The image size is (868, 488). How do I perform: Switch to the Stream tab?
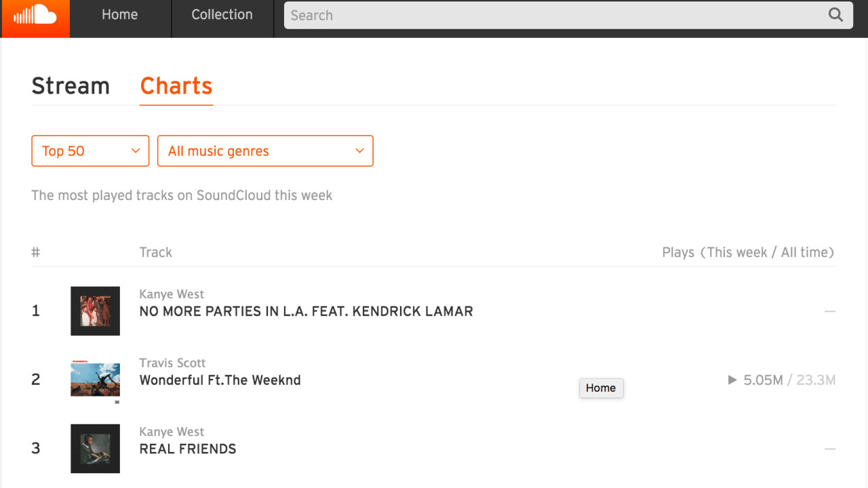pos(71,86)
